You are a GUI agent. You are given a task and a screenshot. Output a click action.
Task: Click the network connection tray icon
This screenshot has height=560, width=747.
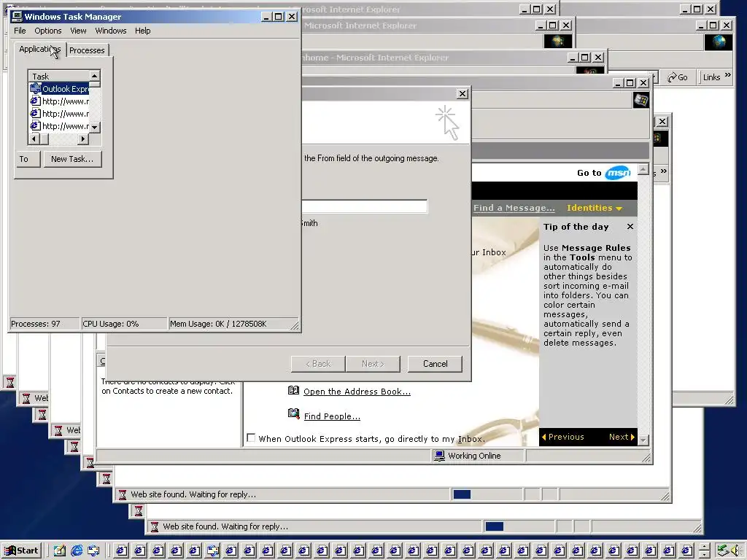724,551
